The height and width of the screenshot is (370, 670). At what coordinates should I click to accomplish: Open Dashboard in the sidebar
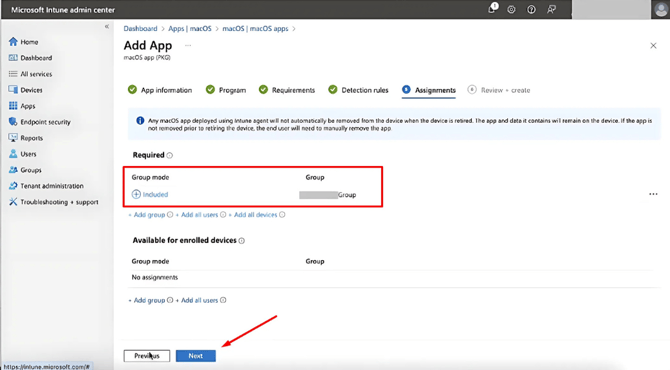(x=36, y=58)
